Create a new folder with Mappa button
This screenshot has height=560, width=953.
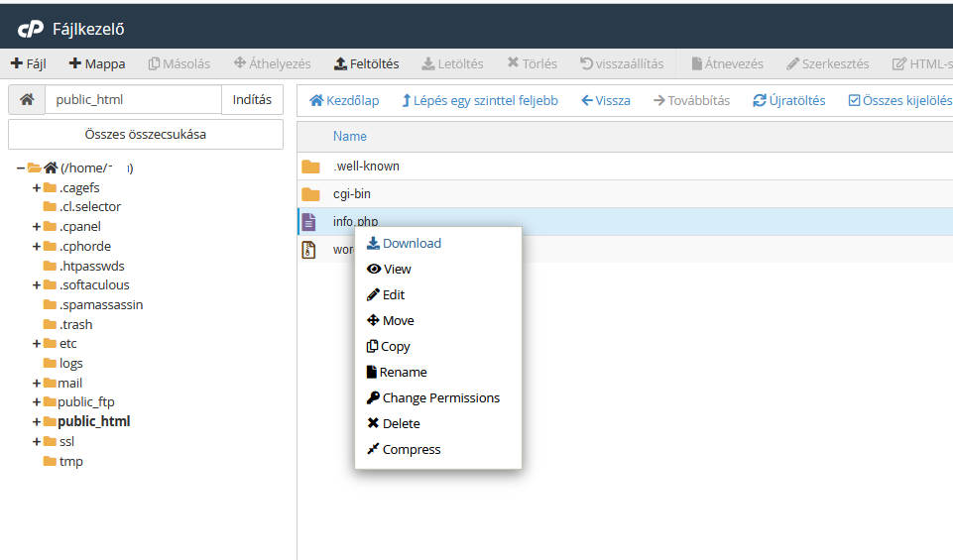point(97,63)
